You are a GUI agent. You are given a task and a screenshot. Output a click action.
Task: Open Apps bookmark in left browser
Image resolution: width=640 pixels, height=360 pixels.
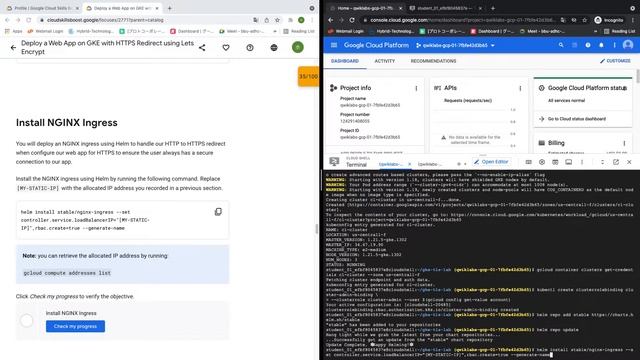tap(13, 31)
